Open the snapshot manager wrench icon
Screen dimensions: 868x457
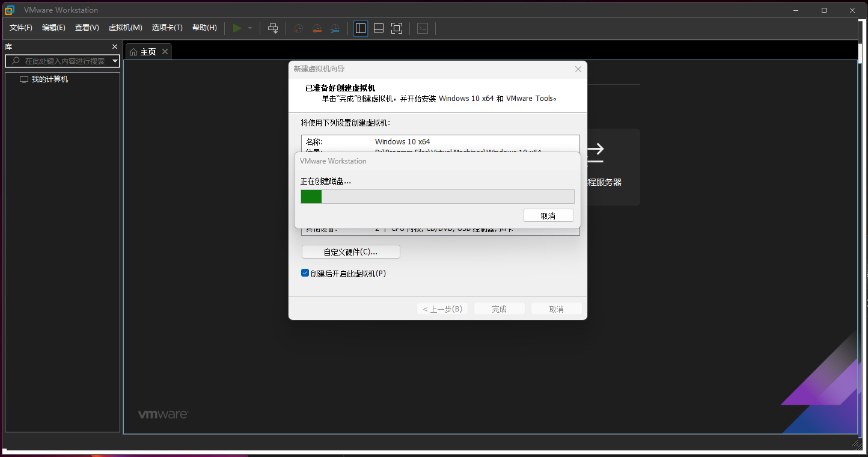335,28
